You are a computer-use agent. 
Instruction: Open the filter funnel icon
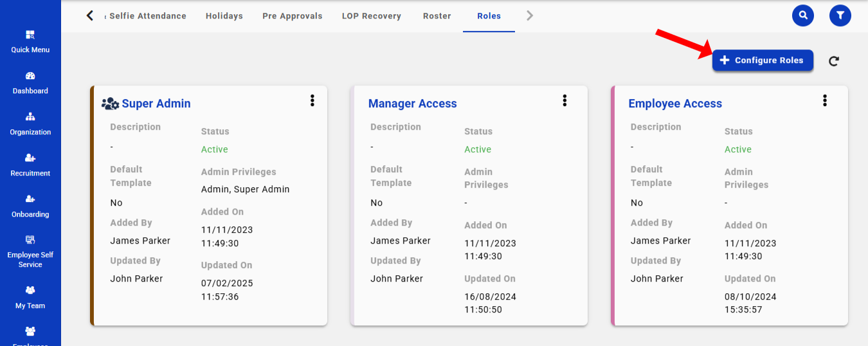tap(840, 15)
